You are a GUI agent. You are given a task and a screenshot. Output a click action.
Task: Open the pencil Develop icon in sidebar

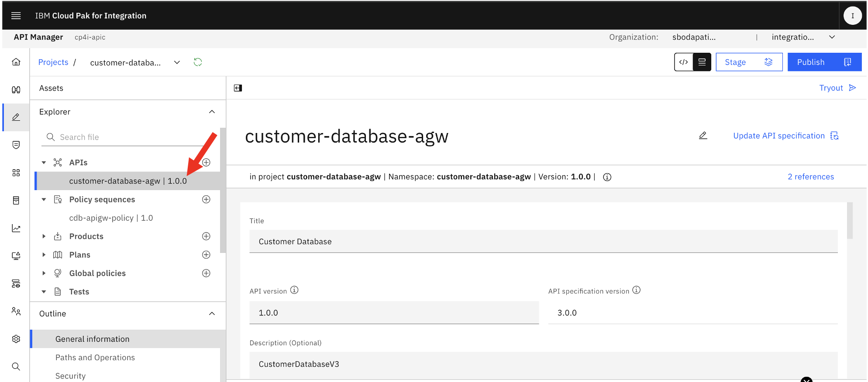coord(16,117)
